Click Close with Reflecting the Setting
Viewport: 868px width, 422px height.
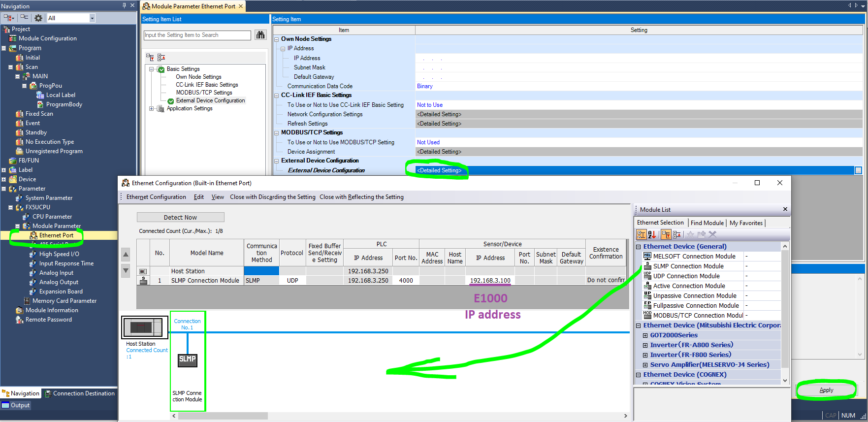click(361, 197)
